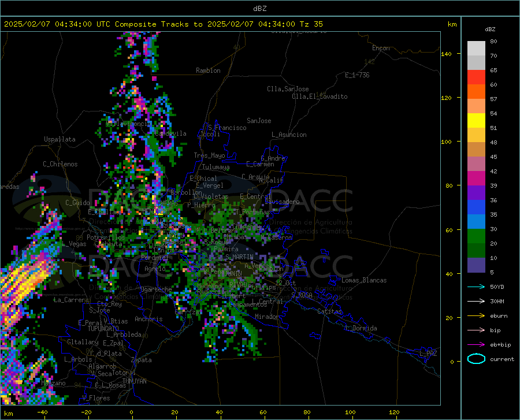Click the L_Arboleda map label

(x=124, y=334)
